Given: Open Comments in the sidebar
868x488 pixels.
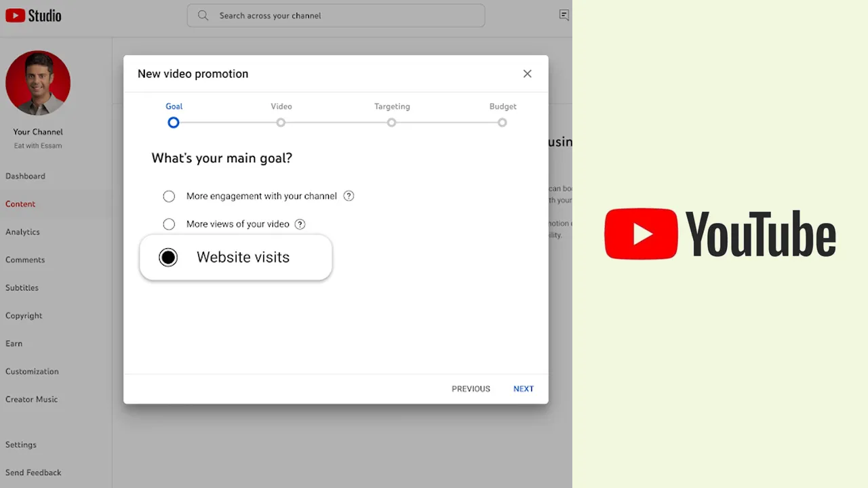Looking at the screenshot, I should (x=25, y=260).
